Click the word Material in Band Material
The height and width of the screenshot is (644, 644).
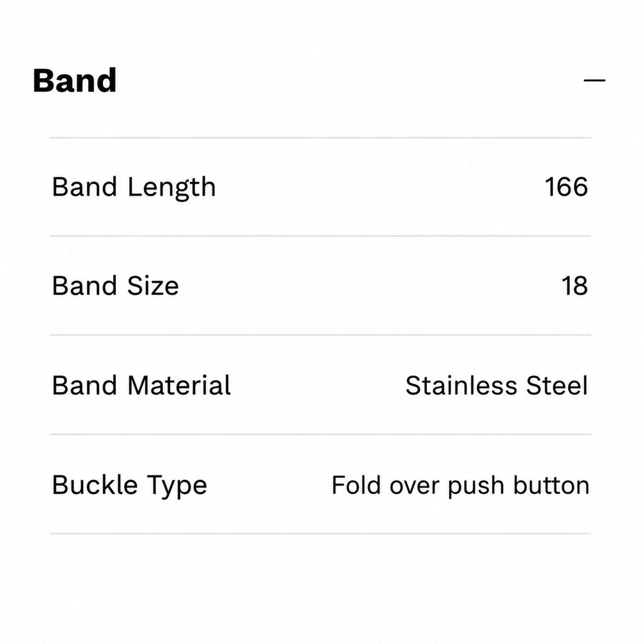click(179, 385)
